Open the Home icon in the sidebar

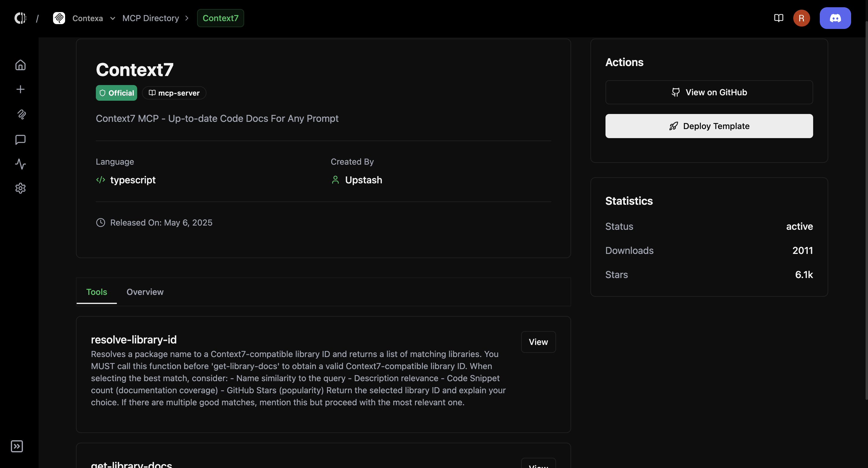(20, 65)
